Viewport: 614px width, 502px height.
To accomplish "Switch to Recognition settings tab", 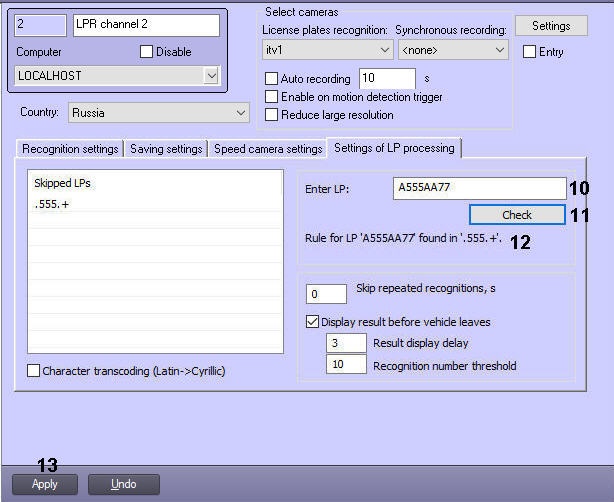I will (70, 149).
